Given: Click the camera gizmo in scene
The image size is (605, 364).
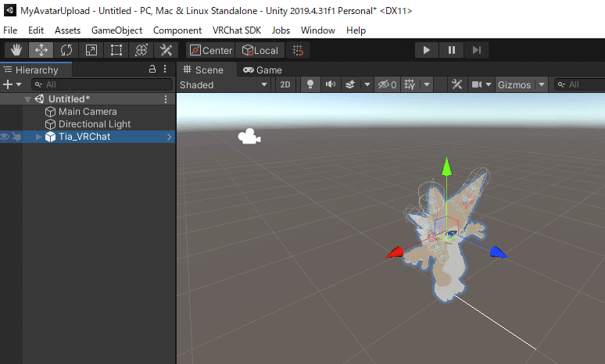Looking at the screenshot, I should click(x=249, y=137).
